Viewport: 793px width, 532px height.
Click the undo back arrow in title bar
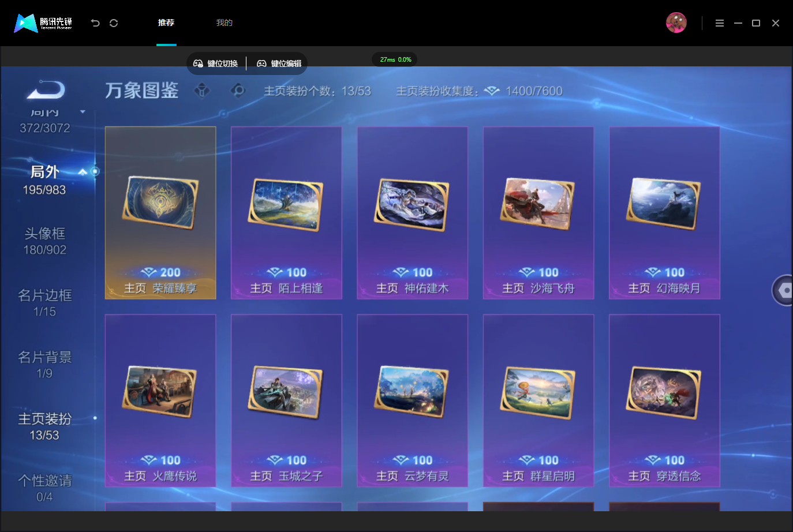coord(95,23)
